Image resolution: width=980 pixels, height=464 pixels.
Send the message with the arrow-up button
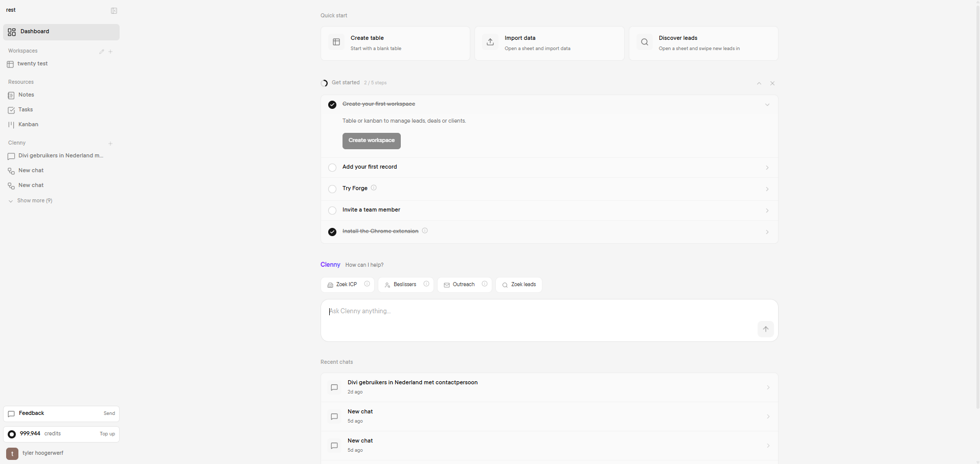pyautogui.click(x=766, y=329)
